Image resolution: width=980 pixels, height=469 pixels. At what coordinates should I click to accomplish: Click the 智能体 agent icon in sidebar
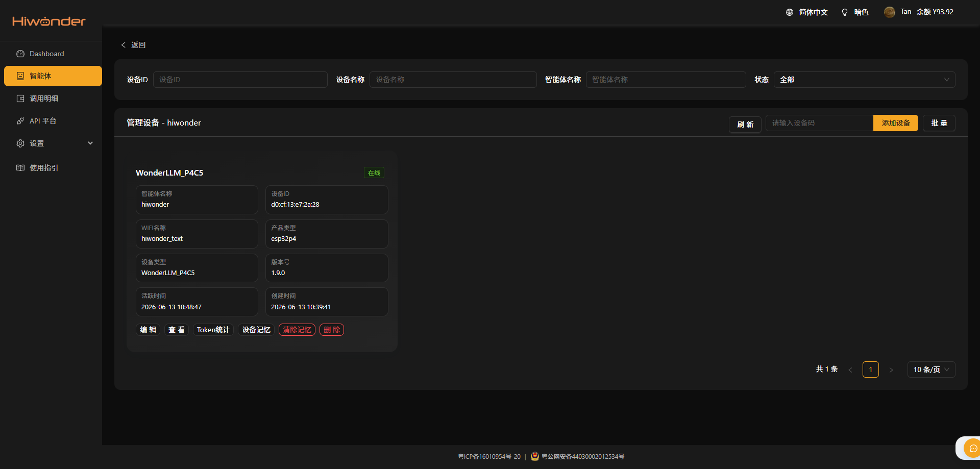(20, 76)
